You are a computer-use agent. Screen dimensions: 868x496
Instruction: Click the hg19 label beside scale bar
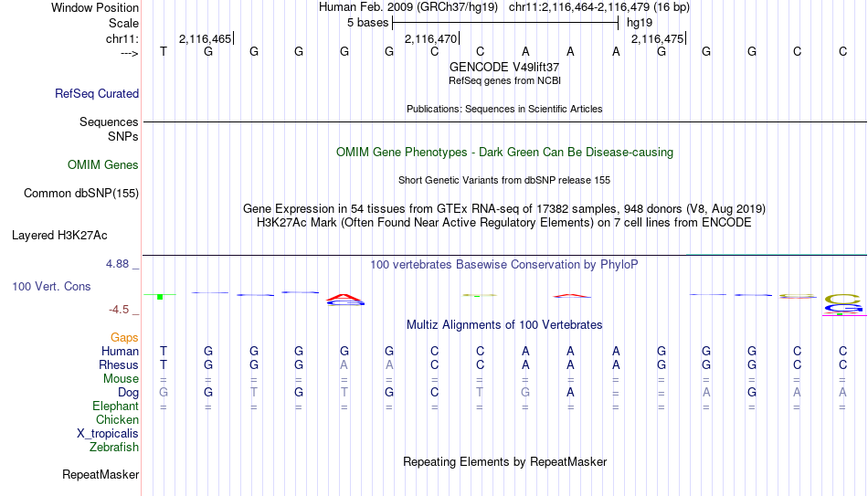(x=640, y=23)
